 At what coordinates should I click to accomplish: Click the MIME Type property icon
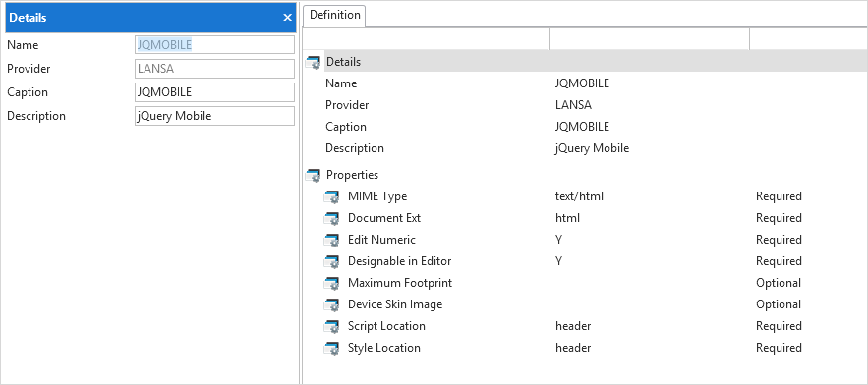[331, 197]
